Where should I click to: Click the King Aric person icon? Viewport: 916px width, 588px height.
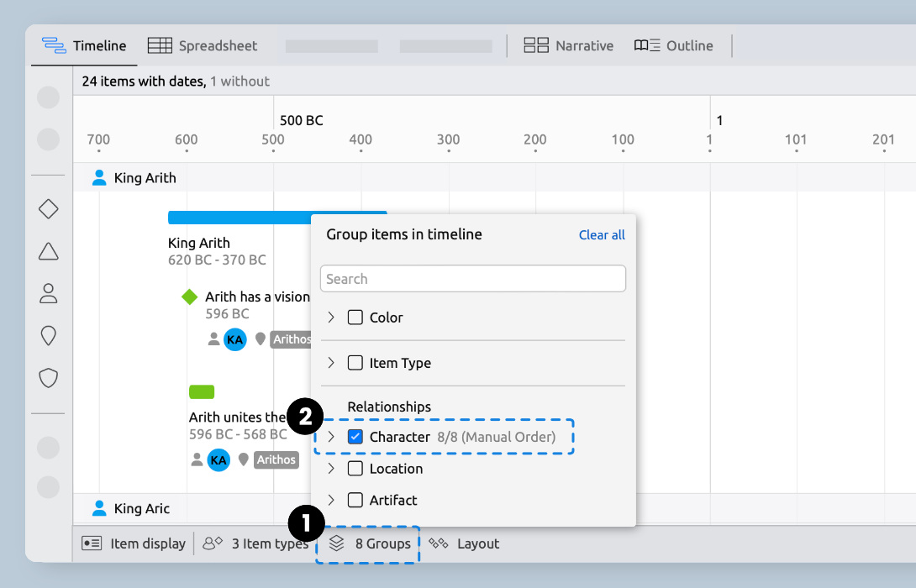[x=99, y=508]
